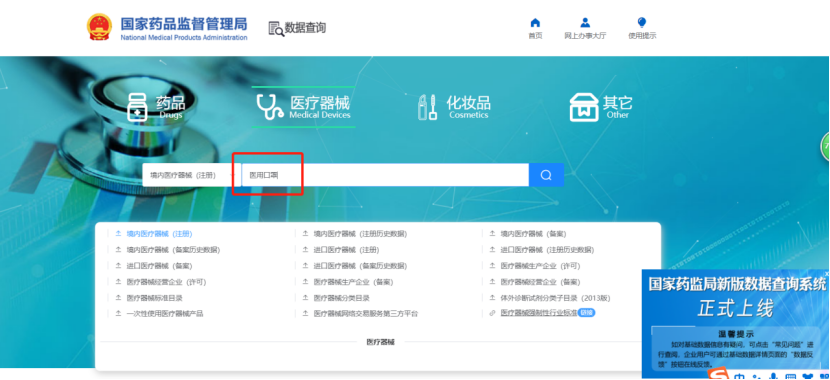Select 医疗器械网络交易服务第三方平台

pos(366,313)
